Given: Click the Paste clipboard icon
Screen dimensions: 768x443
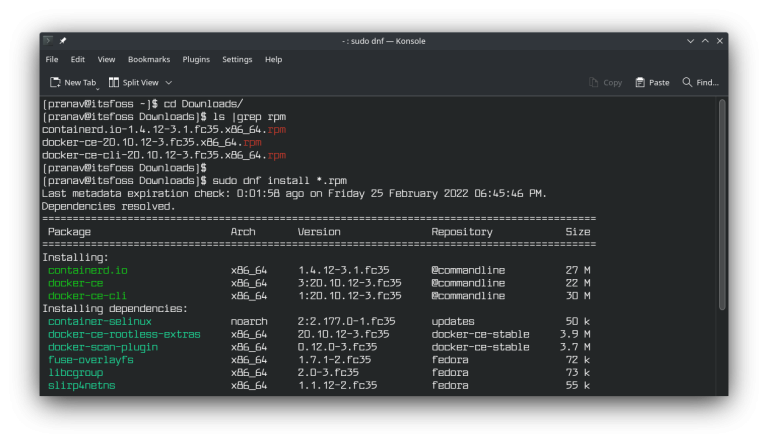Looking at the screenshot, I should pyautogui.click(x=639, y=82).
